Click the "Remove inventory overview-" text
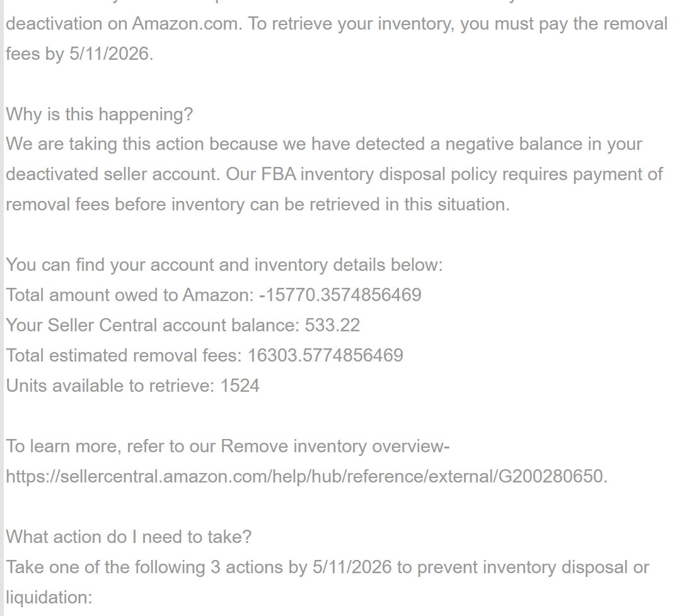The image size is (682, 616). (335, 447)
